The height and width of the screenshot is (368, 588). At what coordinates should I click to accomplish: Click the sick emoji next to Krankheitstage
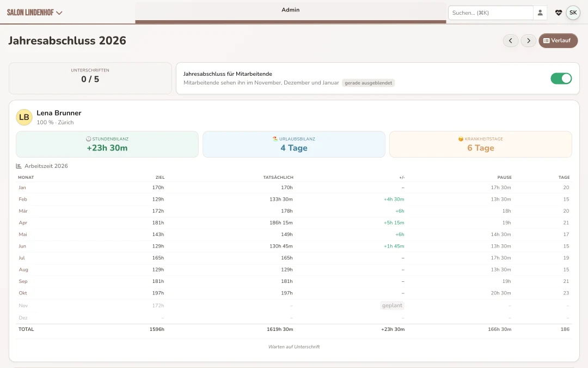461,139
